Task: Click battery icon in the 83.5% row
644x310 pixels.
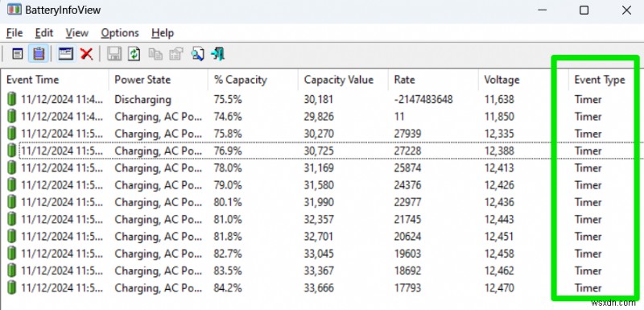Action: click(12, 271)
